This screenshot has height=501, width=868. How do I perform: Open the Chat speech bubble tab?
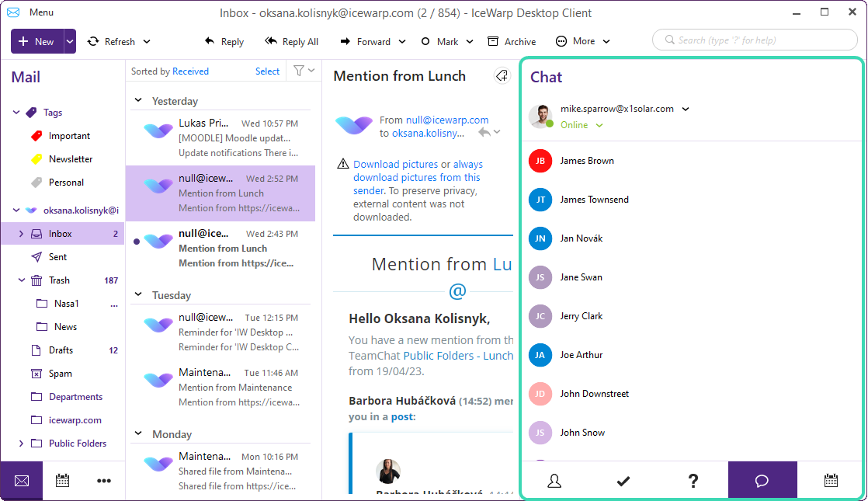762,481
